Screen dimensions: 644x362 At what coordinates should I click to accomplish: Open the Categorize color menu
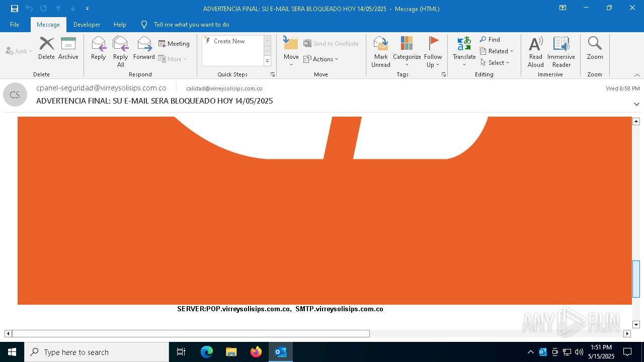point(407,52)
